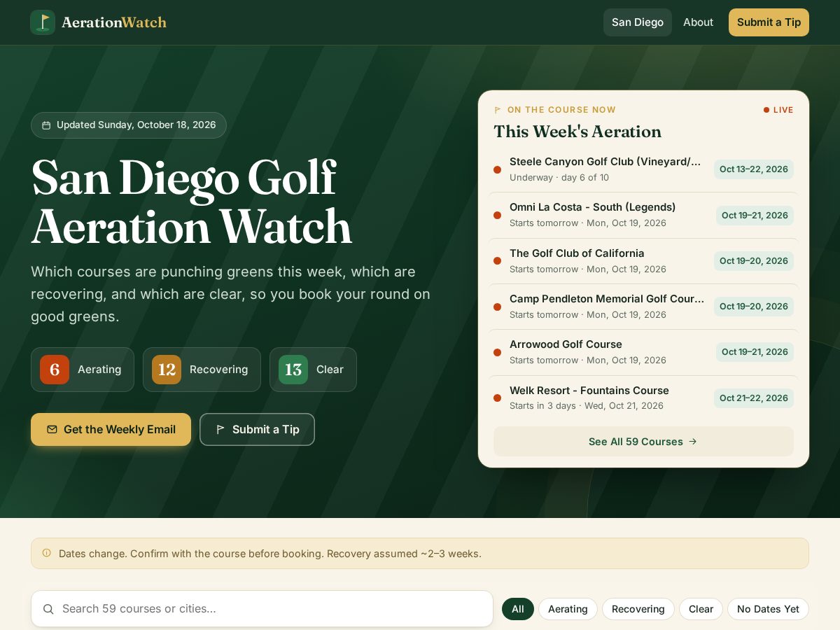
Task: Click the calendar icon beside Updated Sunday
Action: click(x=46, y=125)
